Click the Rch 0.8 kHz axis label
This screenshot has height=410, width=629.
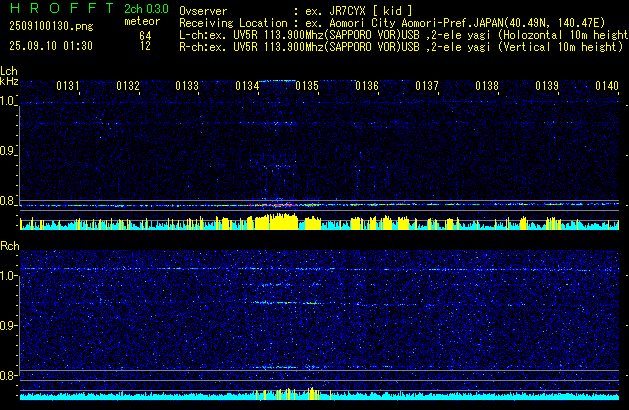8,375
